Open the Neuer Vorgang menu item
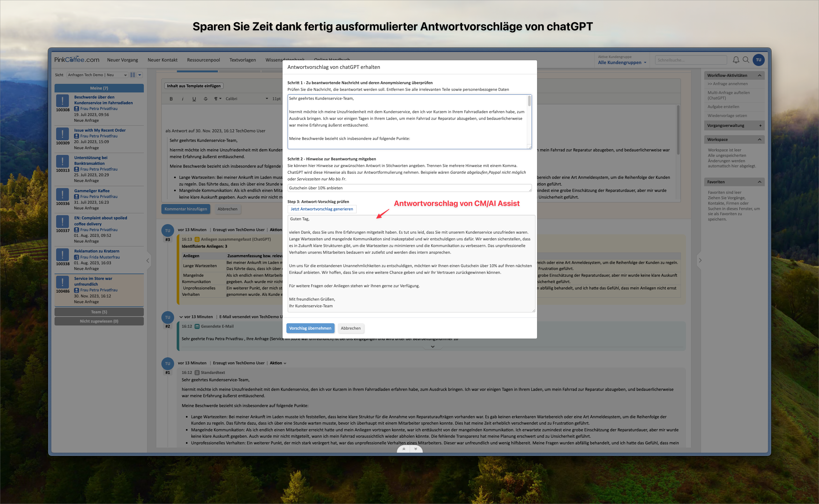819x504 pixels. 122,60
